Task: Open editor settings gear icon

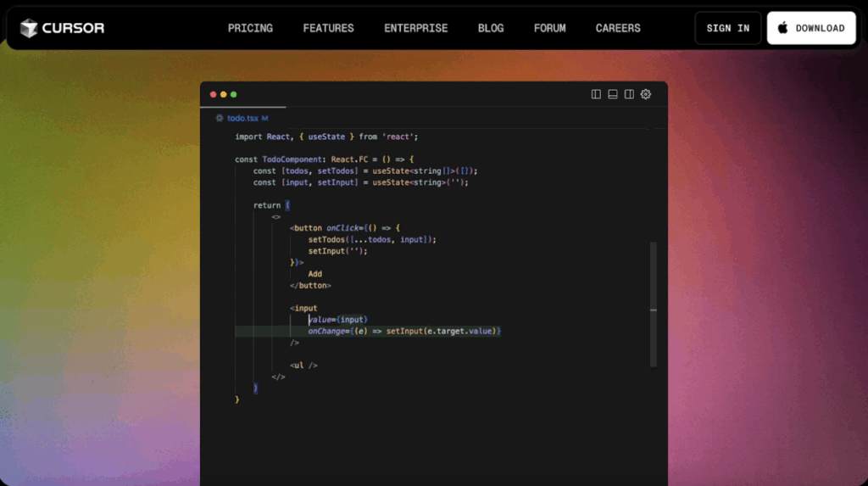Action: click(x=646, y=94)
